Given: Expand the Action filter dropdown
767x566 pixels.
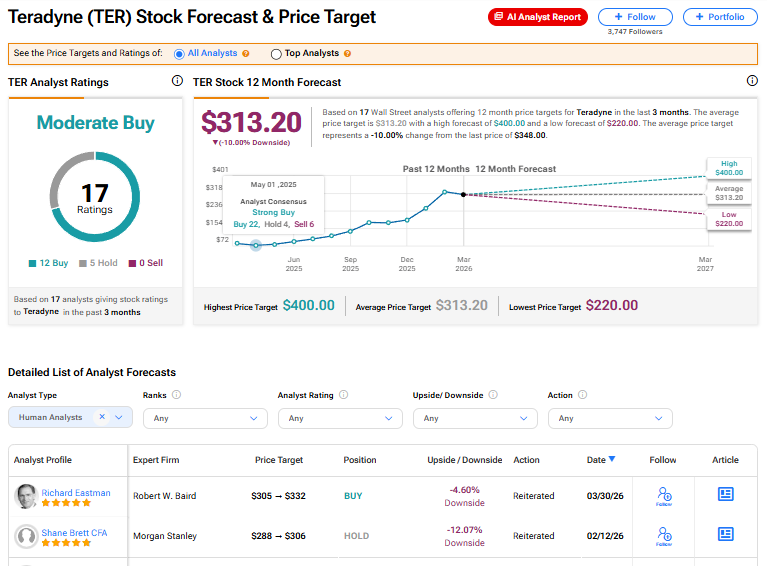Looking at the screenshot, I should click(x=609, y=418).
